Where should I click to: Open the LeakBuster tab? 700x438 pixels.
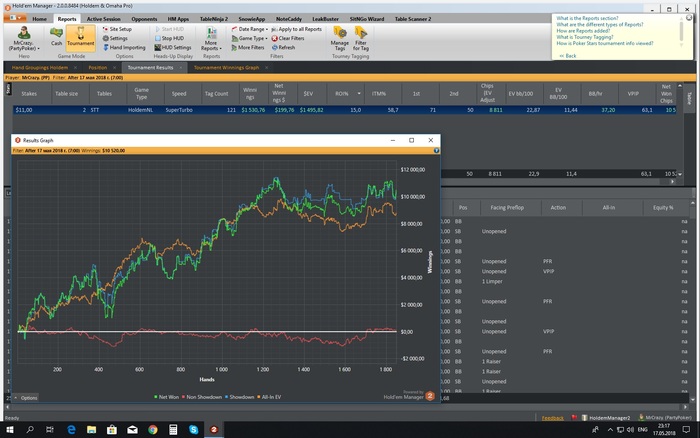coord(325,19)
